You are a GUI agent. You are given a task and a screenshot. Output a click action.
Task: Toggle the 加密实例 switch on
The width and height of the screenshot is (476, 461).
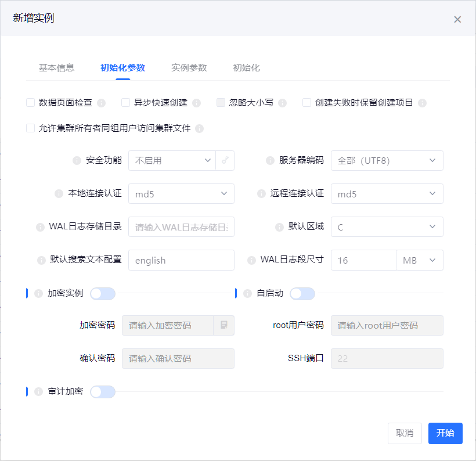tap(103, 294)
